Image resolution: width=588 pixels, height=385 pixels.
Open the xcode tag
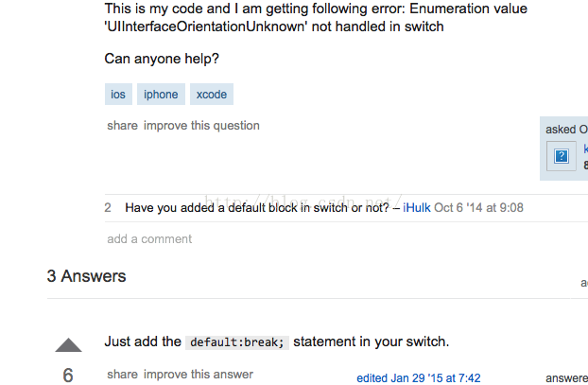(211, 95)
